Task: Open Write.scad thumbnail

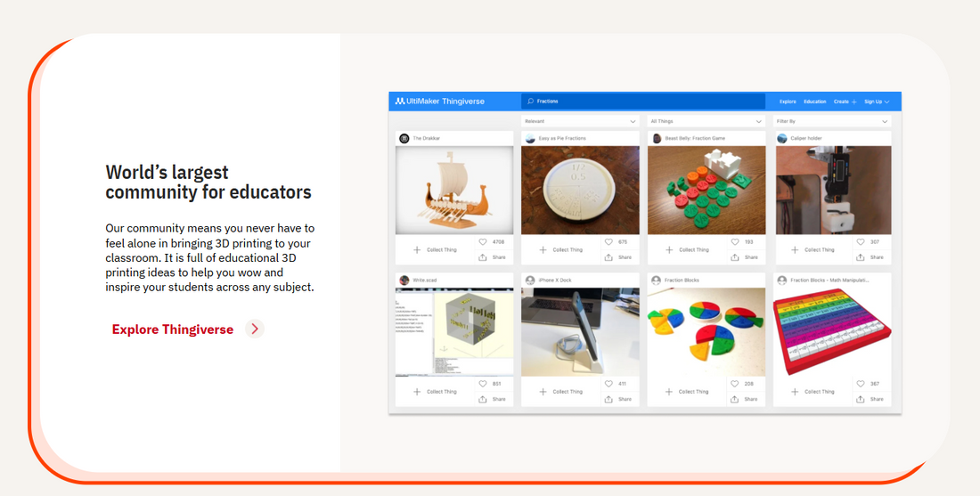Action: pos(454,332)
